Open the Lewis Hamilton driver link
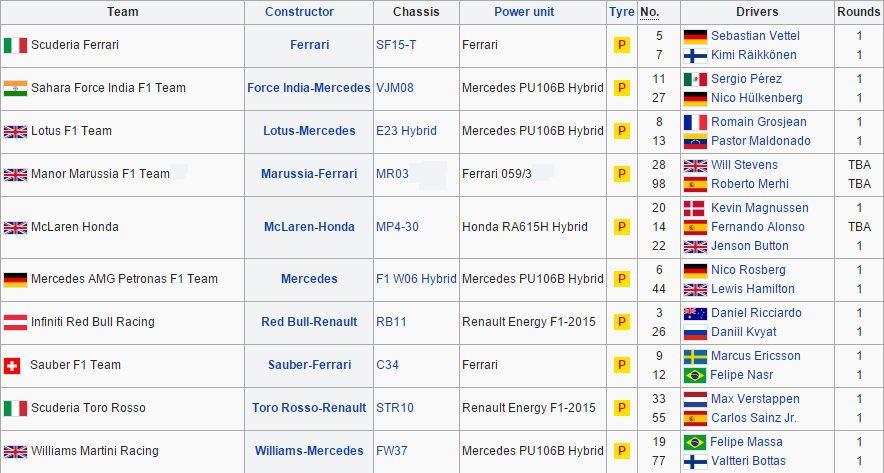The image size is (884, 473). (x=753, y=289)
